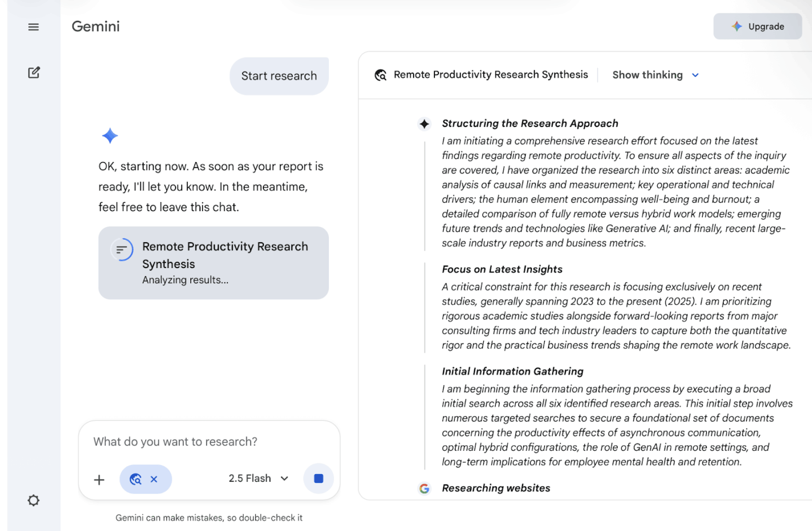Click the Start research message chip
Image resolution: width=812 pixels, height=531 pixels.
279,75
